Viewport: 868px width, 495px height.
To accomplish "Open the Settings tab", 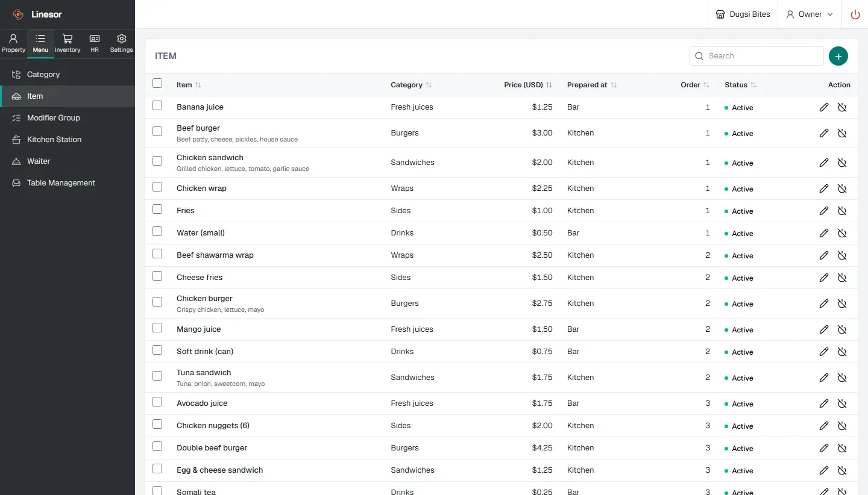I will click(122, 43).
